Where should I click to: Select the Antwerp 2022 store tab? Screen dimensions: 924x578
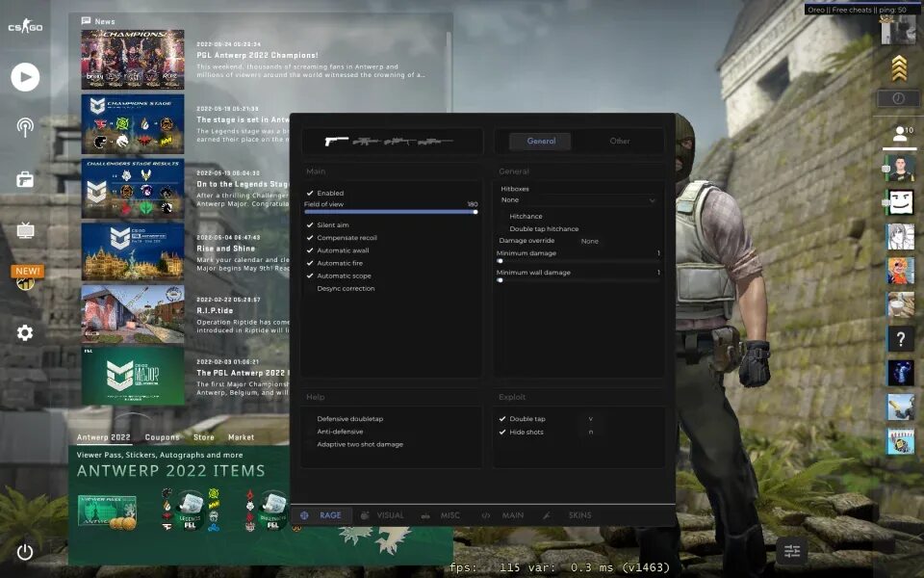click(x=104, y=437)
